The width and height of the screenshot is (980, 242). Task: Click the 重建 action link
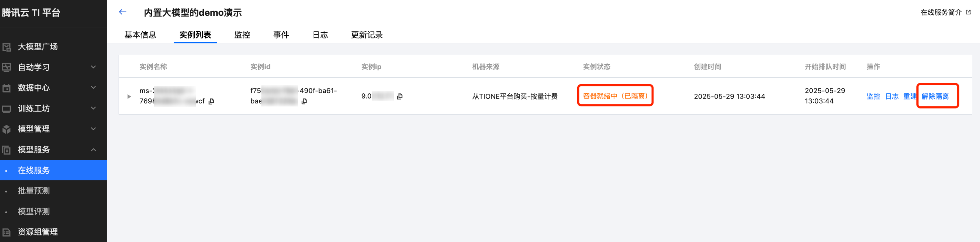pos(910,96)
